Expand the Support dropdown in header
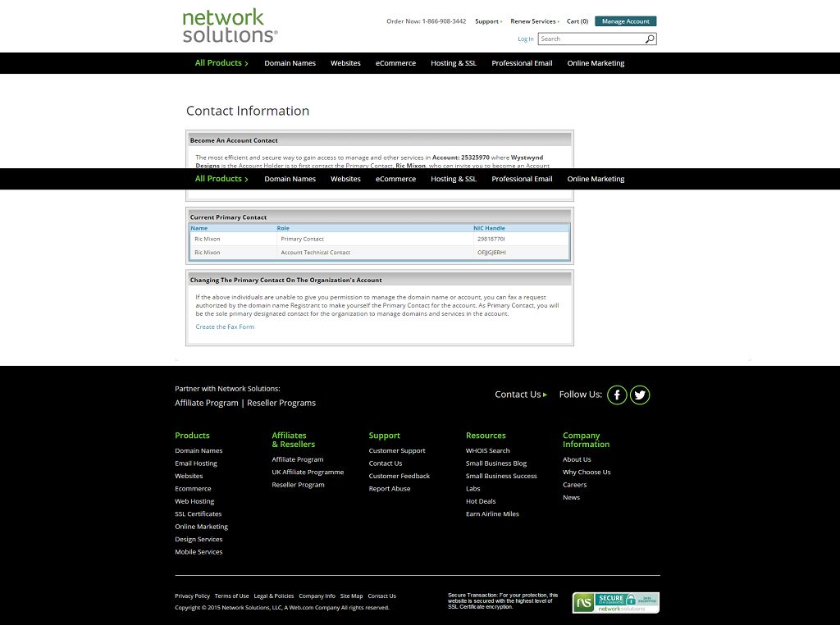Image resolution: width=840 pixels, height=630 pixels. tap(489, 21)
